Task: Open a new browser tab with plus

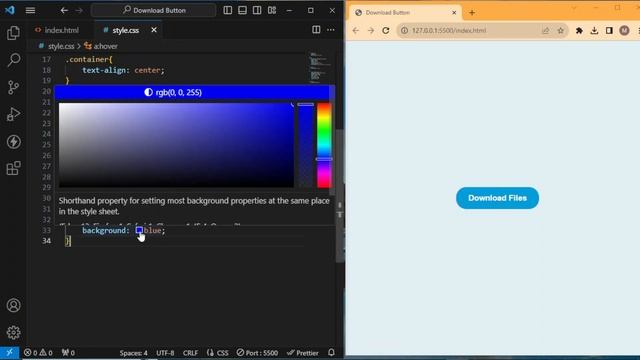Action: (472, 13)
